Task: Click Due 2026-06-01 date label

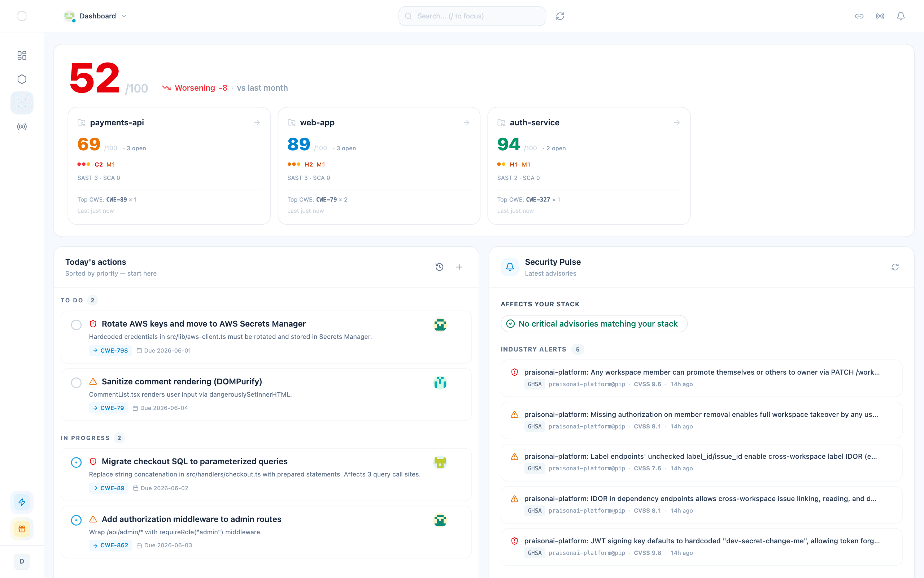Action: (x=164, y=350)
